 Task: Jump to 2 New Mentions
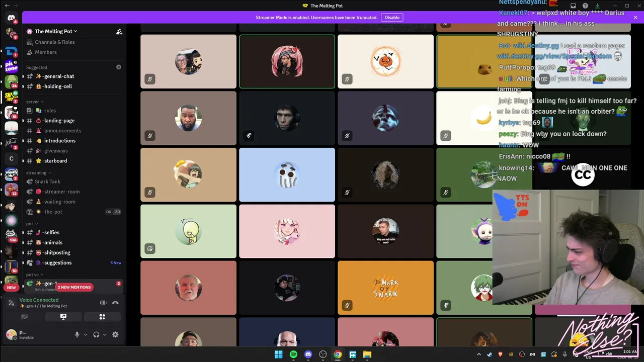(74, 287)
